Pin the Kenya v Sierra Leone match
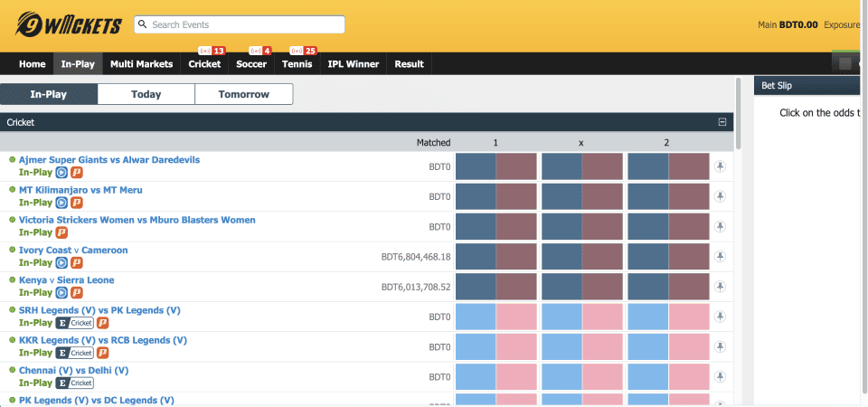The image size is (868, 407). point(720,287)
